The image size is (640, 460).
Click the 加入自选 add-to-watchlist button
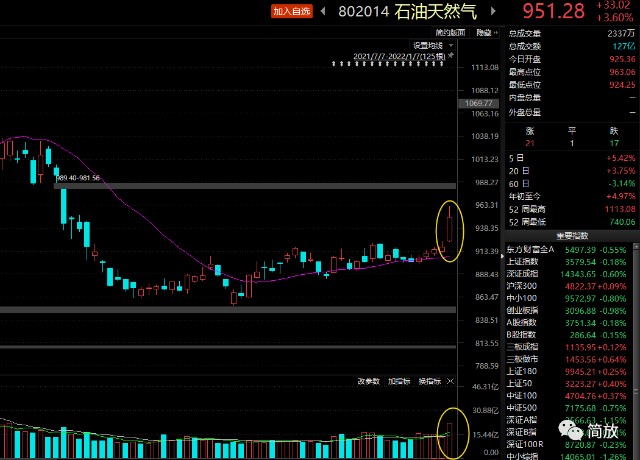(x=292, y=11)
